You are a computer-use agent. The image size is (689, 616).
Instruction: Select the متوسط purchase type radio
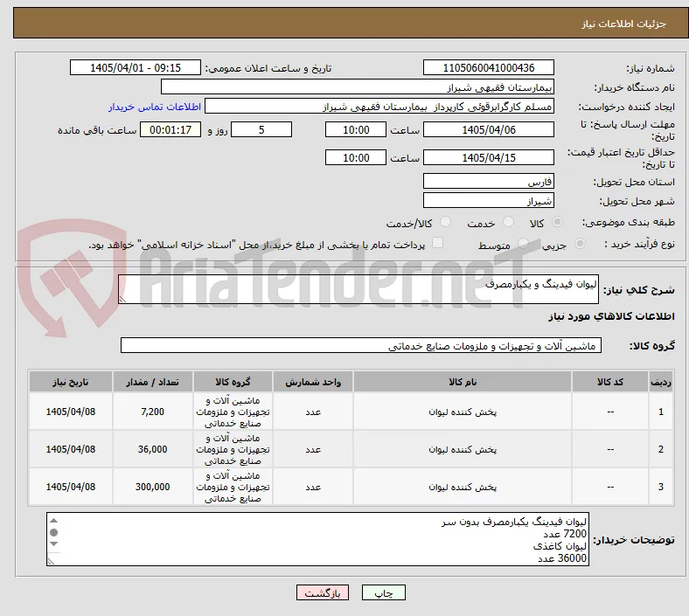click(x=523, y=243)
